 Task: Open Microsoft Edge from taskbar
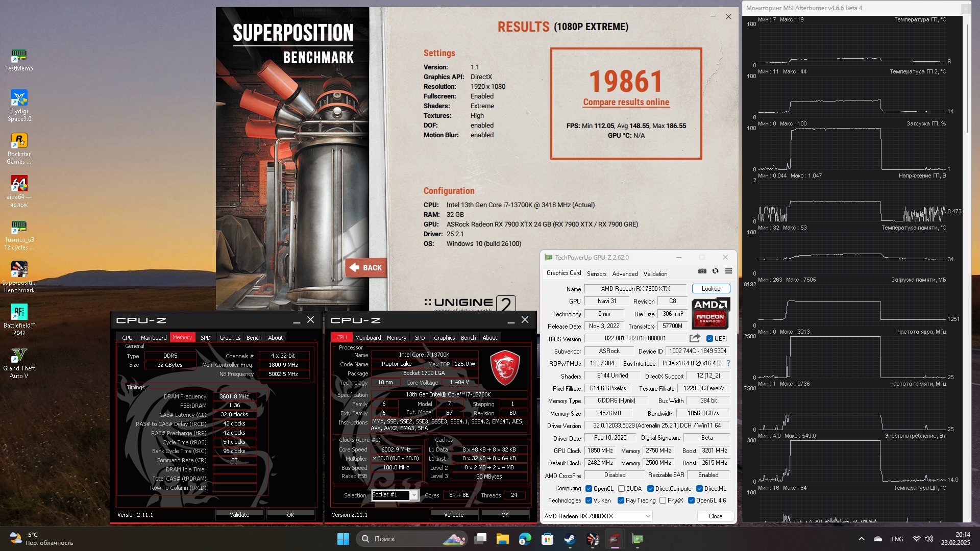525,539
